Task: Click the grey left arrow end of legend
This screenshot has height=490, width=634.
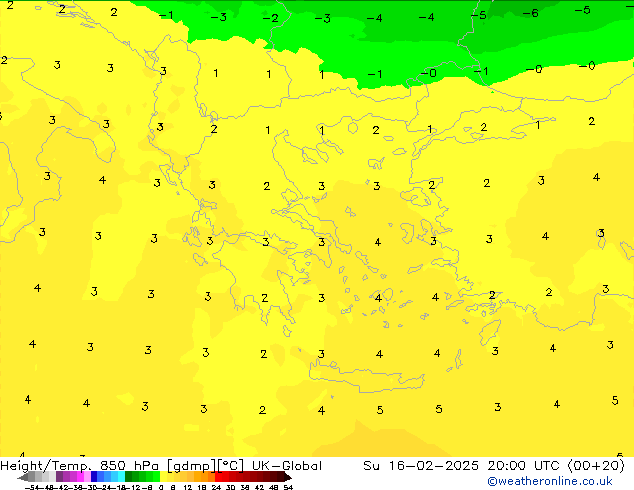Action: click(x=23, y=477)
